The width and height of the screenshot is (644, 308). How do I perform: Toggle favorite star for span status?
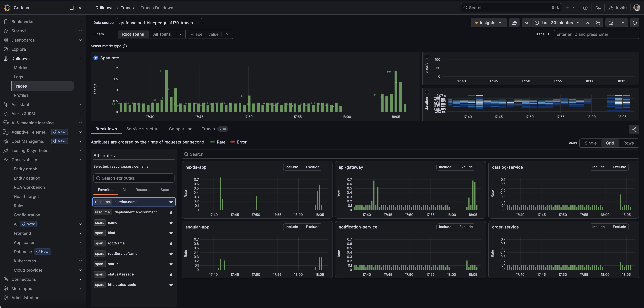171,264
